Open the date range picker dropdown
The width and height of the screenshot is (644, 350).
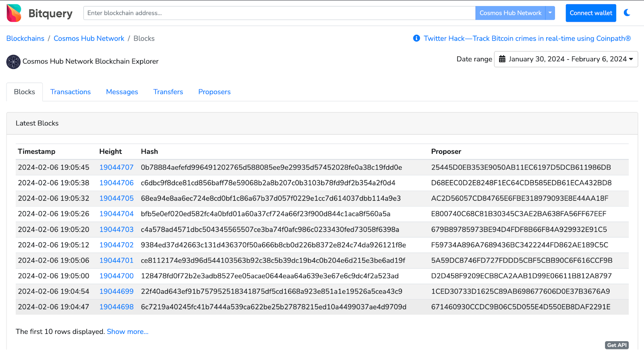point(566,59)
